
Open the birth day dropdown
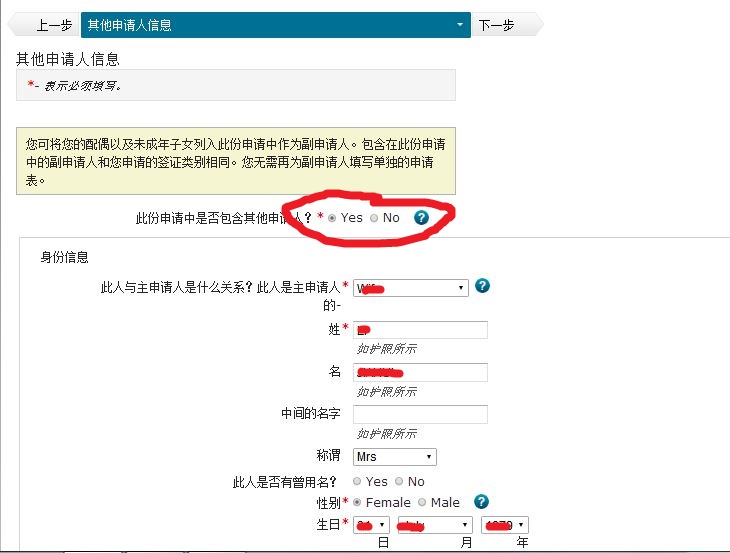370,525
